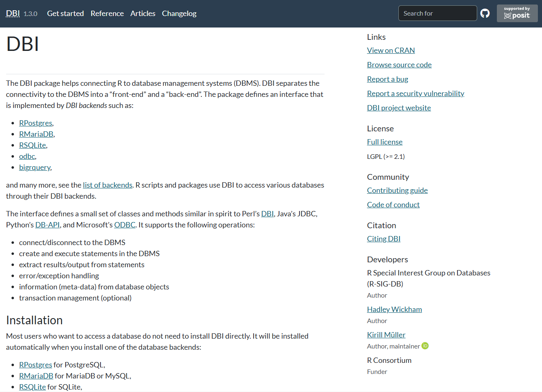The image size is (542, 392).
Task: Click the R Consortium funder text
Action: click(389, 360)
